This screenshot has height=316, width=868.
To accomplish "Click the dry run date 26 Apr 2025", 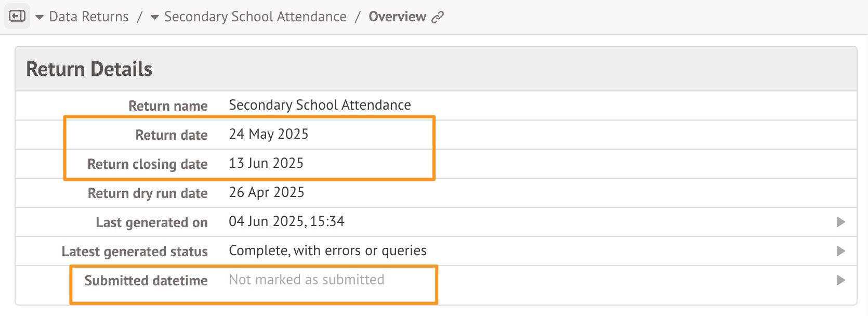I will (266, 192).
